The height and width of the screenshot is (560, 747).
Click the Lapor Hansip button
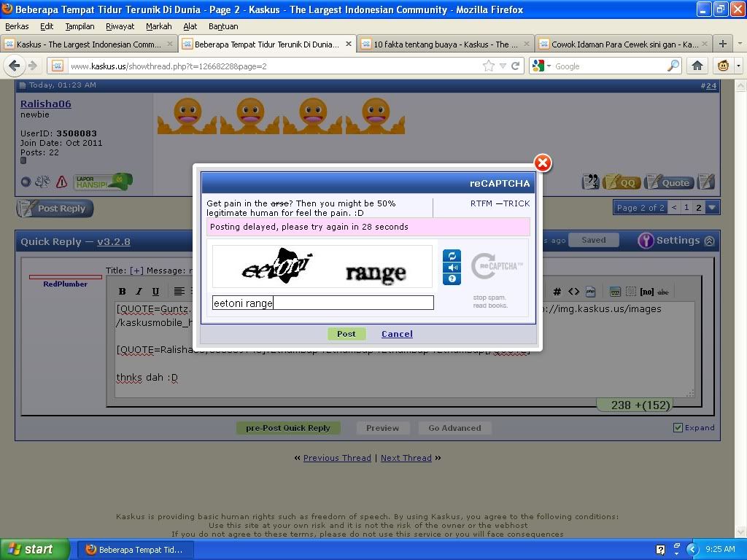(103, 182)
